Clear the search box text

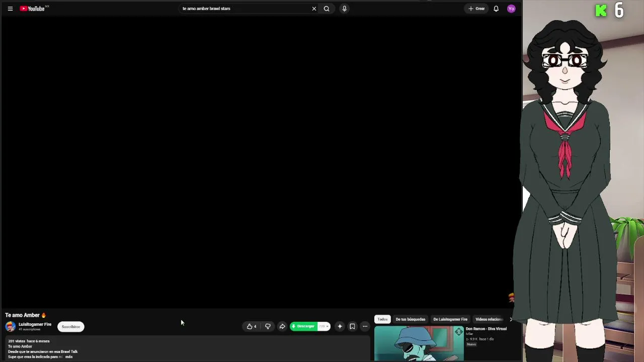314,9
